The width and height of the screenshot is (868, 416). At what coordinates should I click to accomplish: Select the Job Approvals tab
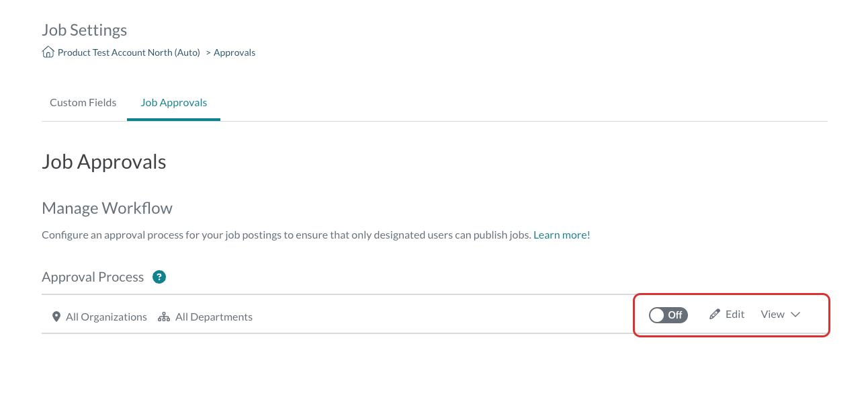[173, 103]
